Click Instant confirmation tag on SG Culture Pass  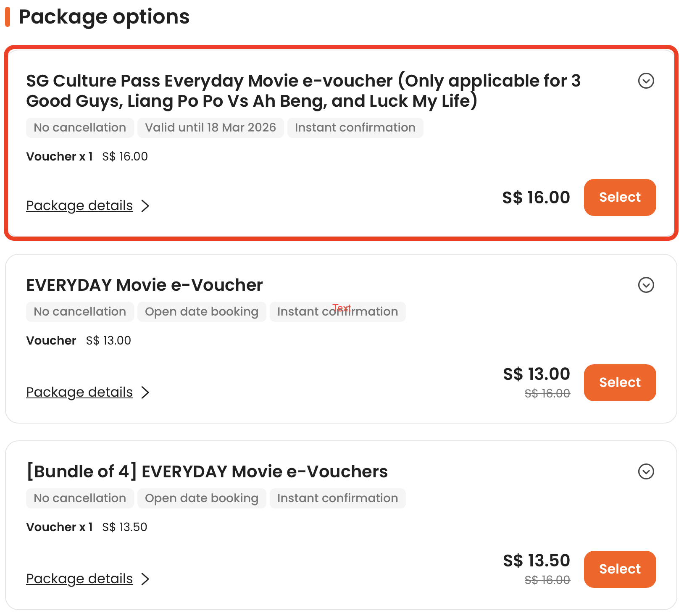pyautogui.click(x=355, y=128)
